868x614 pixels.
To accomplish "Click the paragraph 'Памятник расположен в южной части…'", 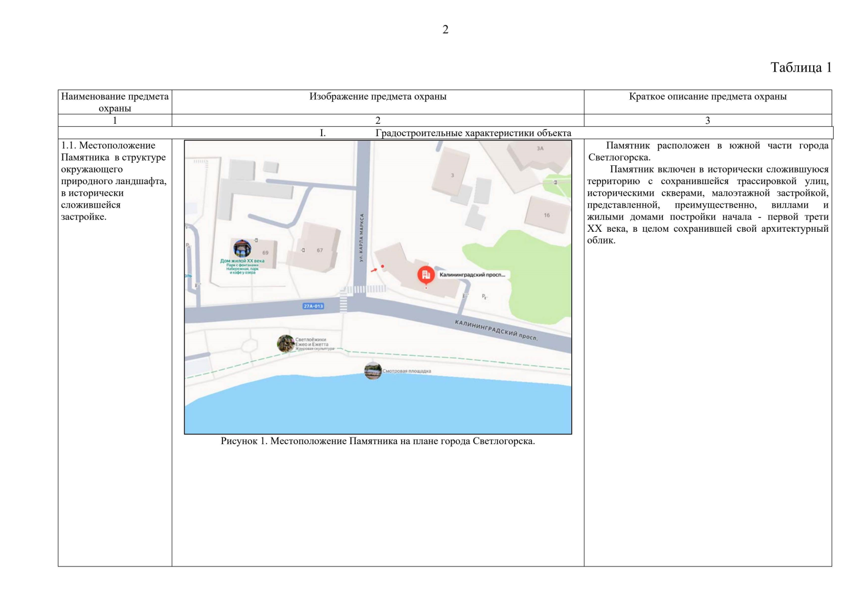I will (x=708, y=151).
